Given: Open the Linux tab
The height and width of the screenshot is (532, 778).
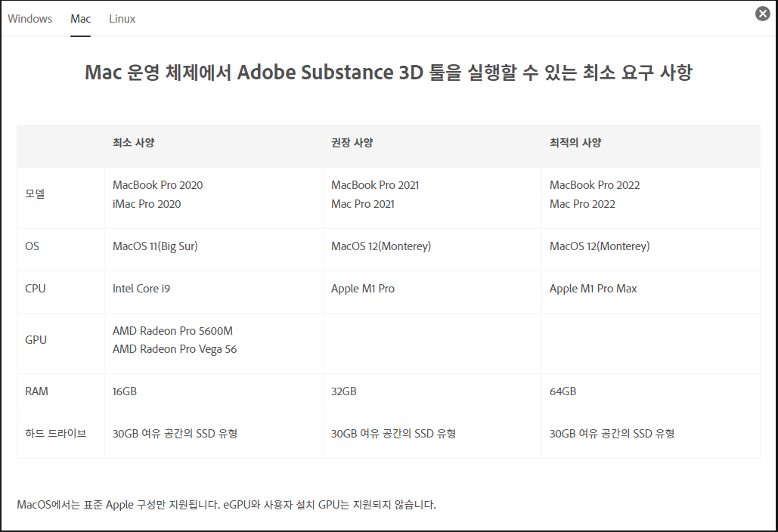Looking at the screenshot, I should coord(122,18).
